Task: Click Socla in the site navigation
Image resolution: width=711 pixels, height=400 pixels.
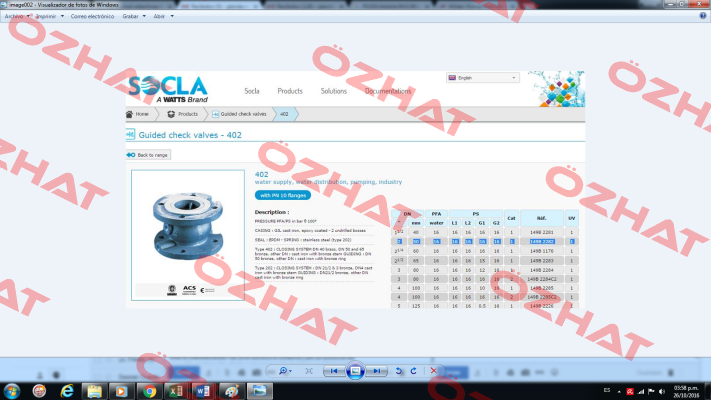Action: (x=252, y=91)
